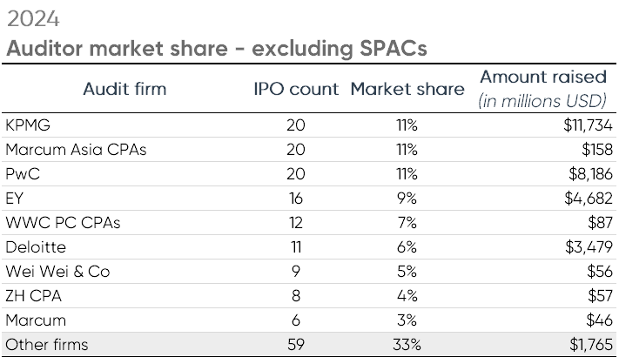Click the 'Audit firm' column header

(124, 89)
